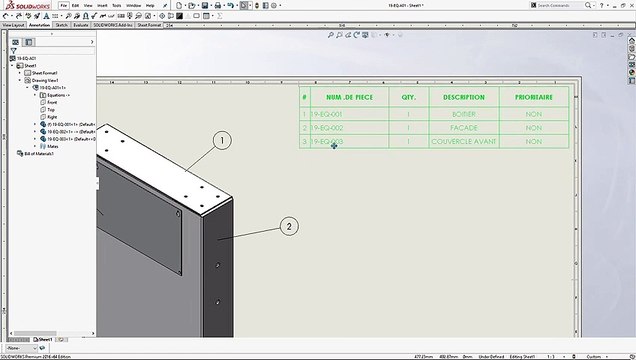Click Zoom to Area magnifier icon
Screen dimensions: 636x360
pos(339,35)
